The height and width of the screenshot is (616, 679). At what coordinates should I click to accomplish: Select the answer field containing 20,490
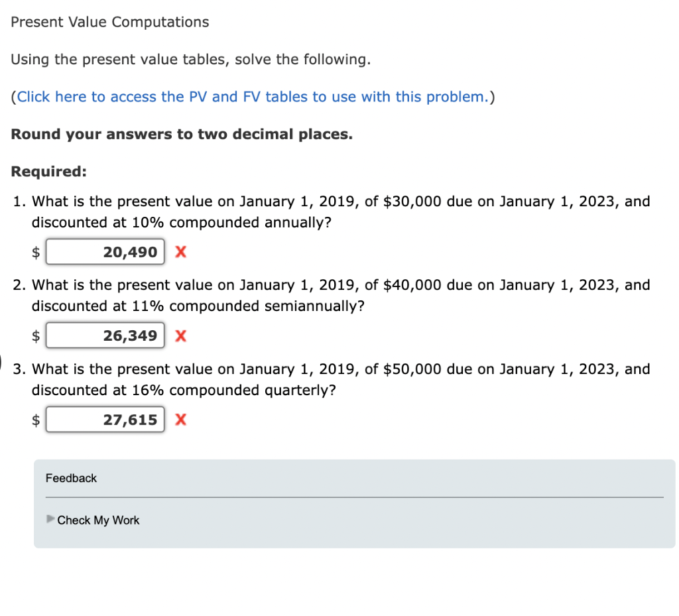[x=105, y=252]
